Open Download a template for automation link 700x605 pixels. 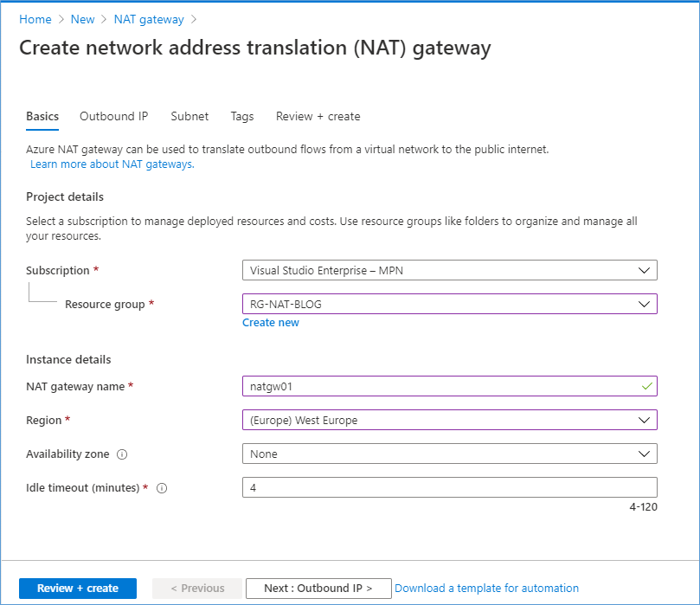tap(486, 588)
